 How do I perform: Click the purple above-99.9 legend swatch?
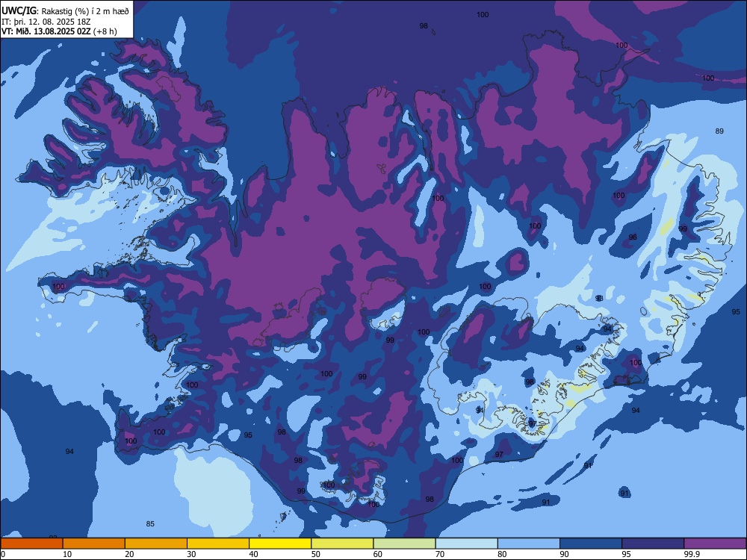715,544
